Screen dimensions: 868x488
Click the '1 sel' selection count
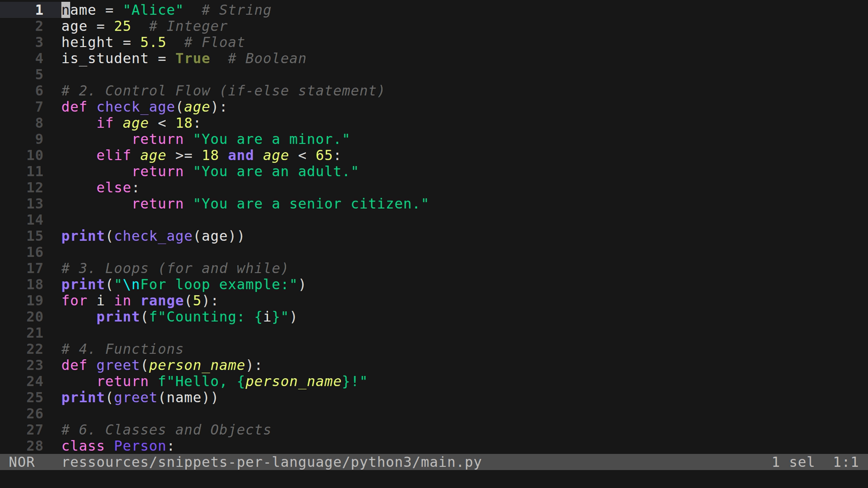[793, 462]
